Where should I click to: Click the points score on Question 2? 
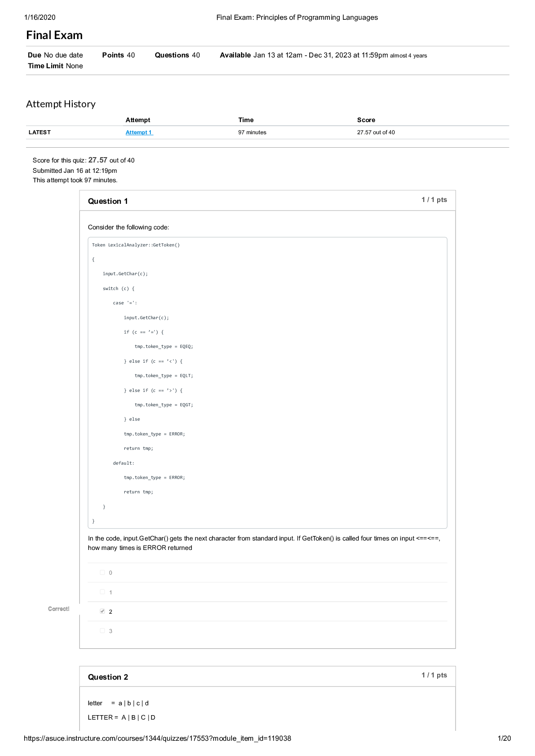click(434, 675)
